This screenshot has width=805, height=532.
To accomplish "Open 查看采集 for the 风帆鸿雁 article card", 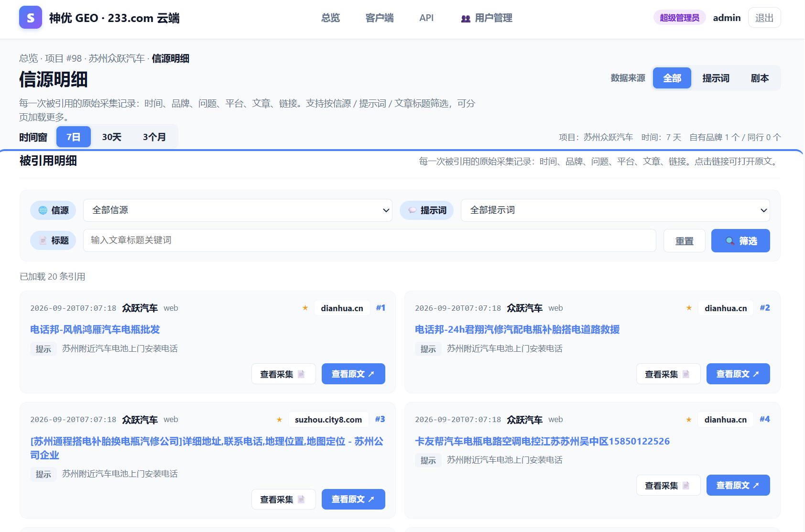I will (x=283, y=374).
